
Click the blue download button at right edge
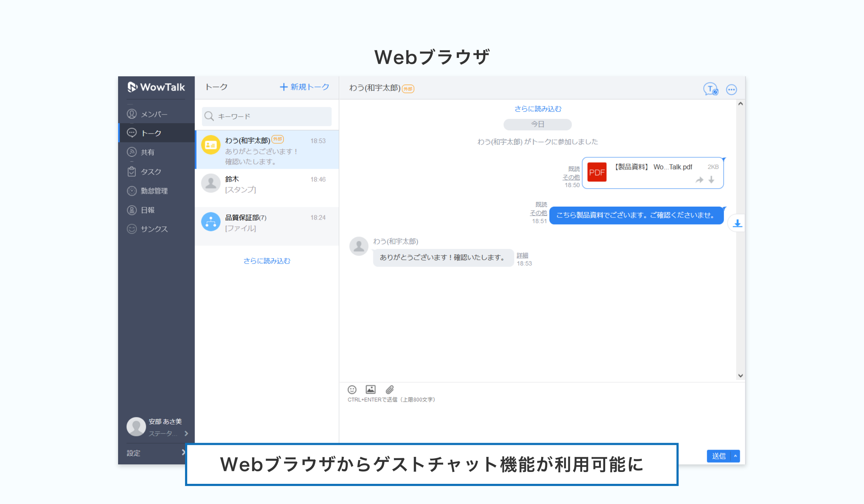[737, 224]
